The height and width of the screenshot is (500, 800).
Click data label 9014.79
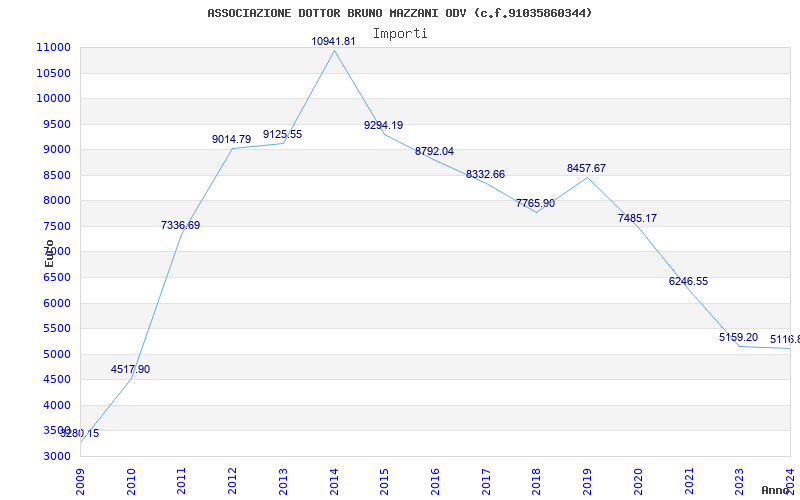(x=232, y=139)
